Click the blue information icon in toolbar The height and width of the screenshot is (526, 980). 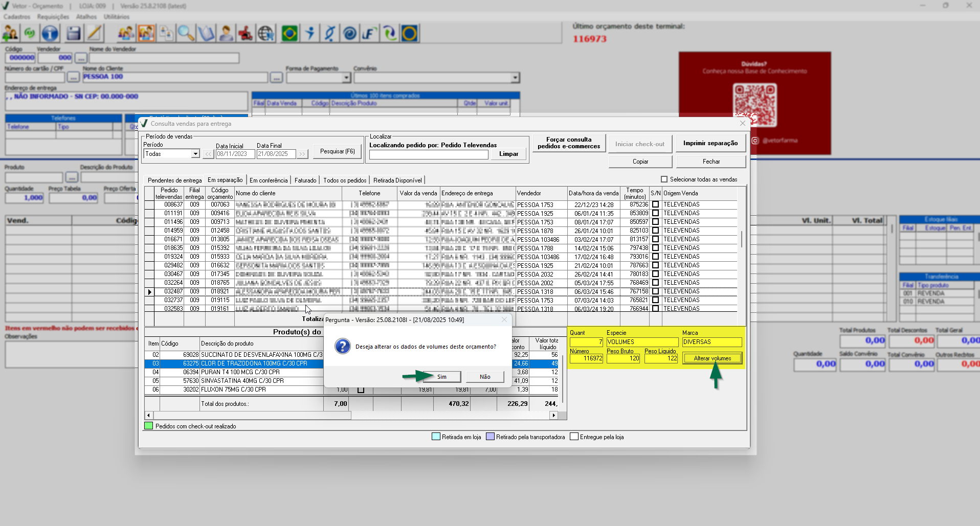click(x=50, y=34)
